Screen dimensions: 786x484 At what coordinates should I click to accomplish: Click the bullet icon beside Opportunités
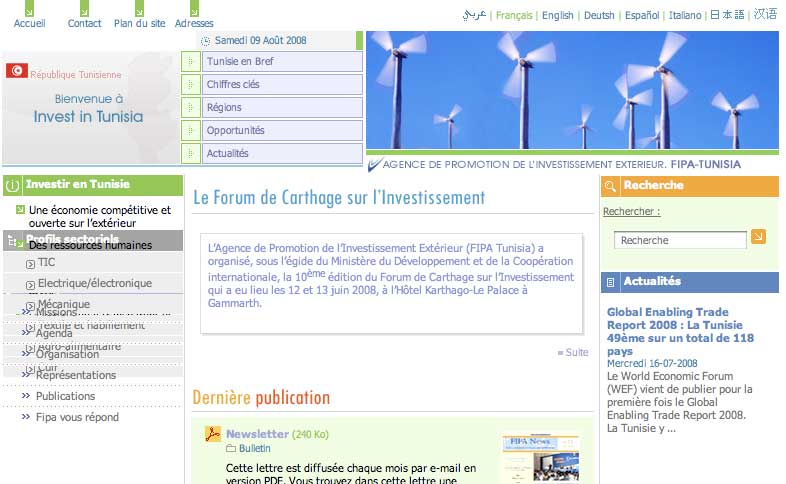(190, 131)
